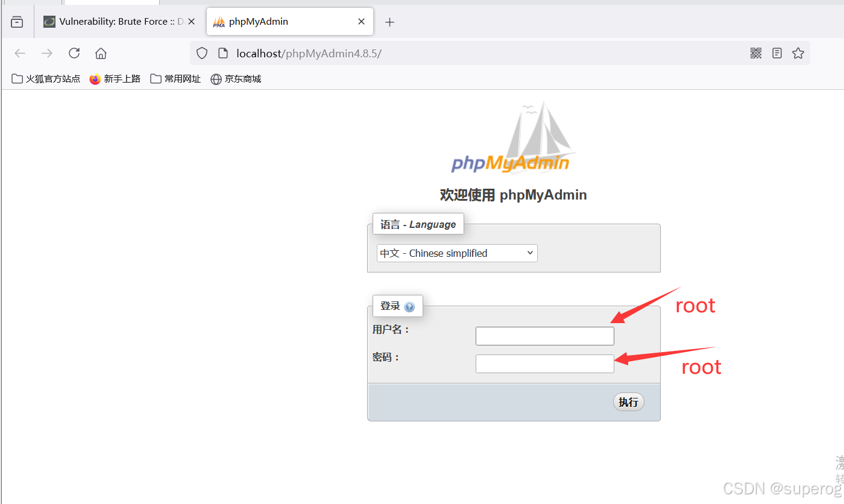844x504 pixels.
Task: Click the shield tracking protection icon
Action: pyautogui.click(x=202, y=53)
